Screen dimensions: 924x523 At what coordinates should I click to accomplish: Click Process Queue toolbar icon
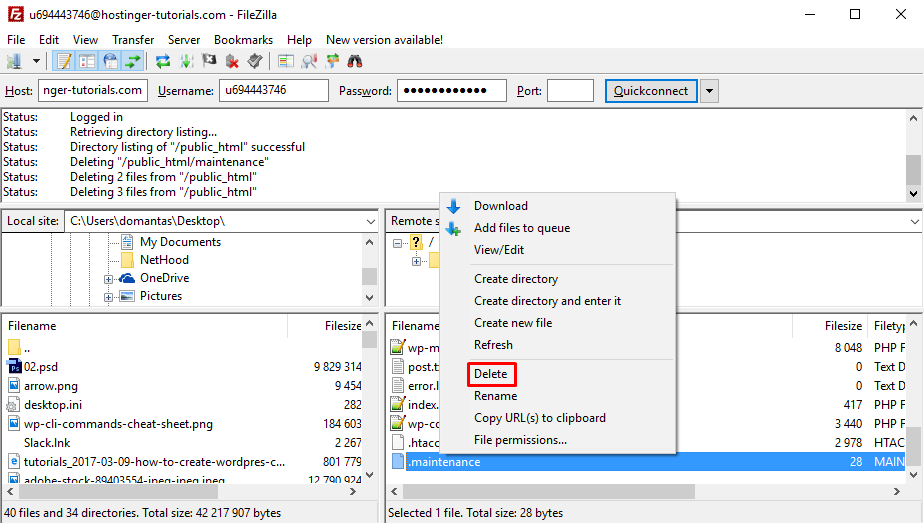(186, 61)
